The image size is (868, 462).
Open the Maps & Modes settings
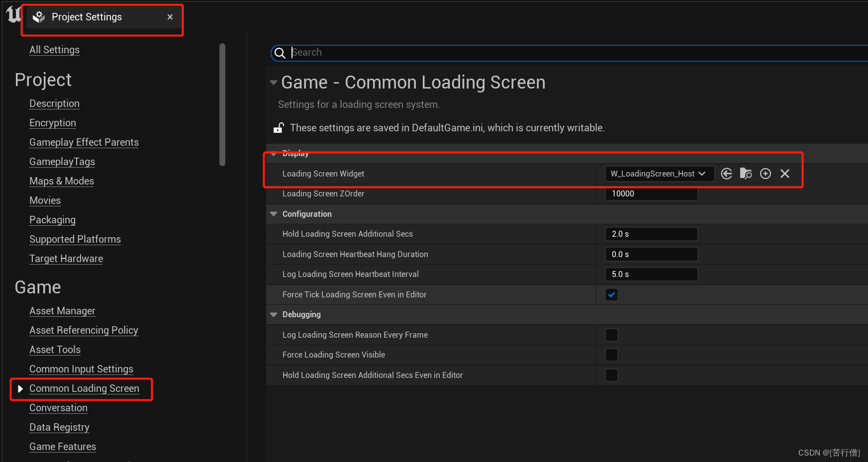pyautogui.click(x=61, y=181)
